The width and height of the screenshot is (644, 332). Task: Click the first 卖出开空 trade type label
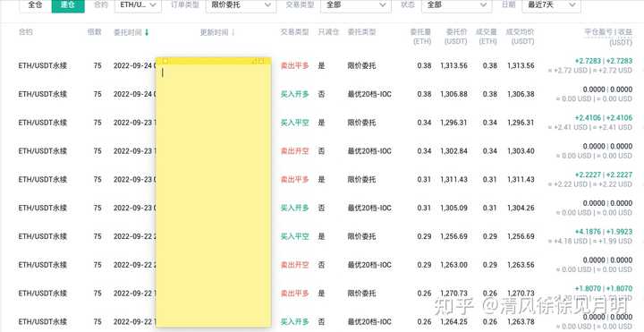[294, 151]
